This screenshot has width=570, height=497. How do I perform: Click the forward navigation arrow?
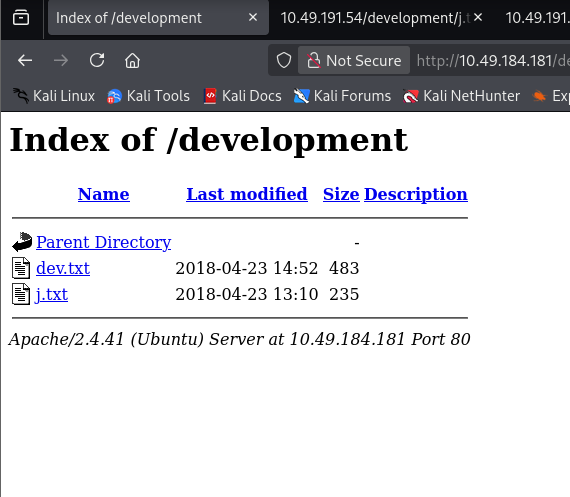click(x=61, y=60)
